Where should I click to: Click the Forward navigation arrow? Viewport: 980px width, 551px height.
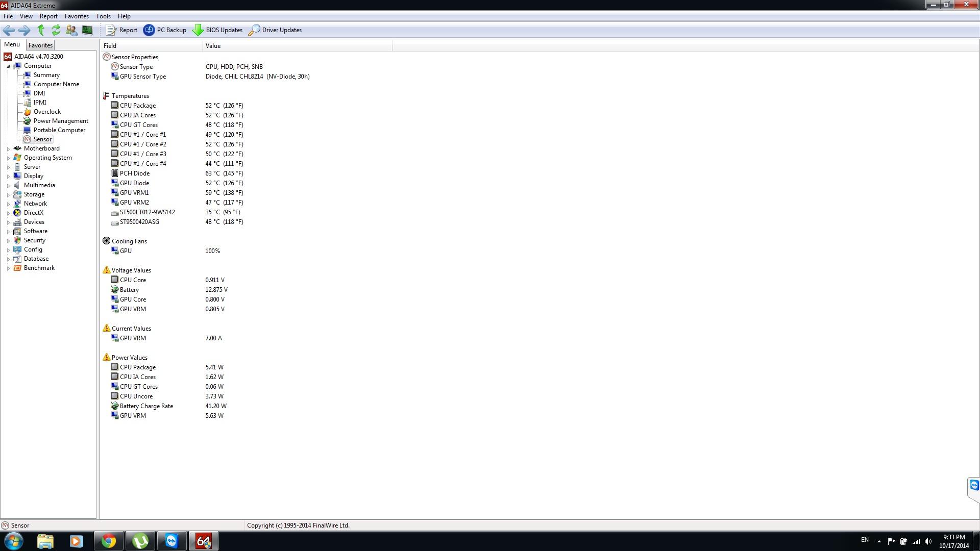pyautogui.click(x=24, y=30)
